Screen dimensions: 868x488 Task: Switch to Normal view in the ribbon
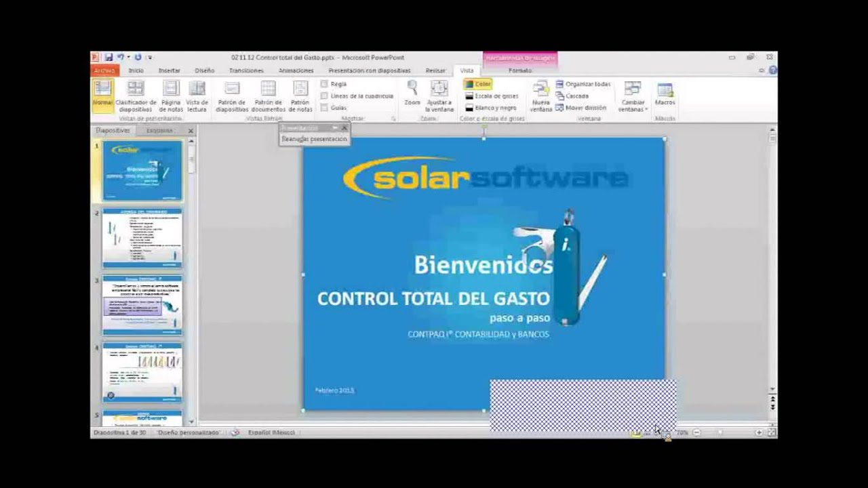[102, 96]
